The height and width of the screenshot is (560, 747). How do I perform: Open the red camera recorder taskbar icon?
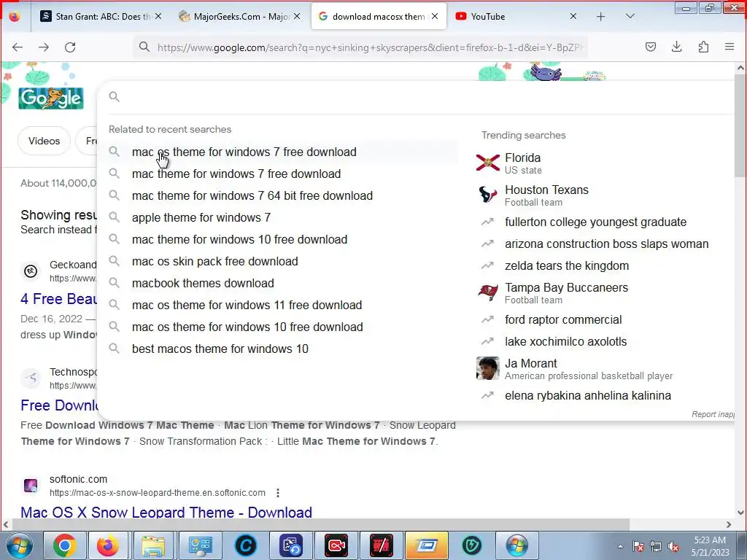click(336, 545)
